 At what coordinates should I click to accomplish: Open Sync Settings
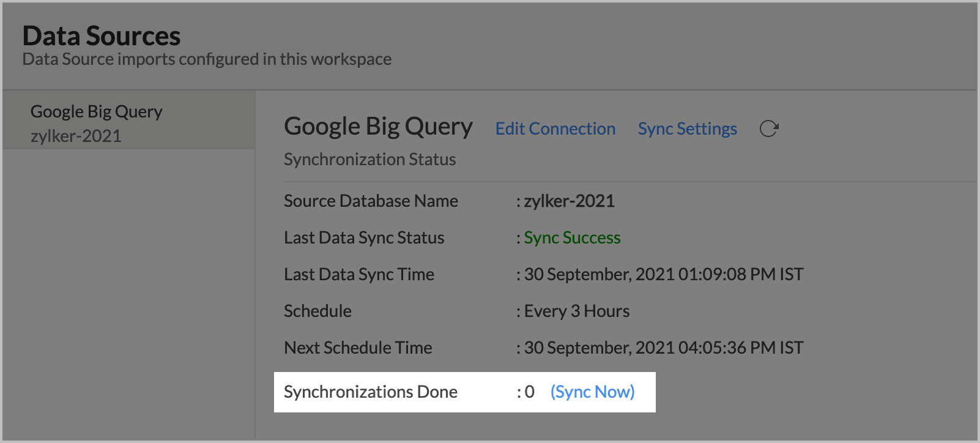pyautogui.click(x=688, y=128)
